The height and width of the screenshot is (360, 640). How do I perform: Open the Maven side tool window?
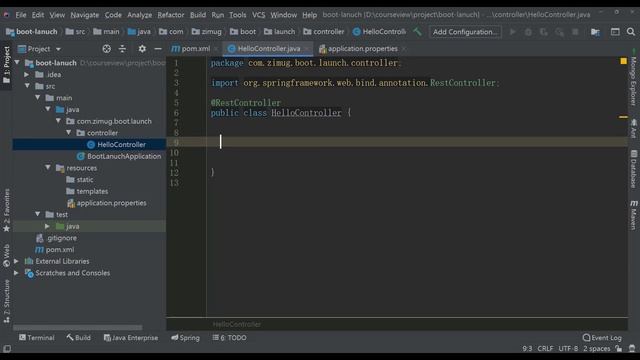633,215
